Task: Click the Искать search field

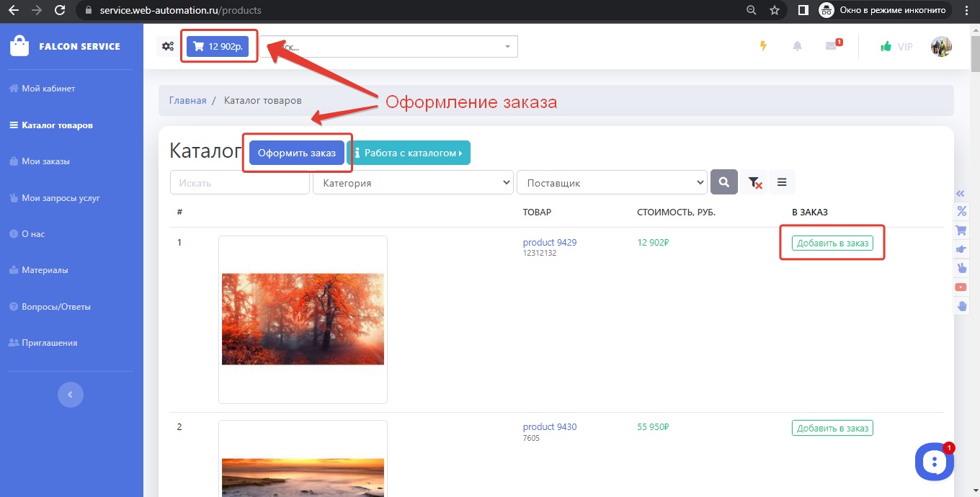Action: click(x=239, y=183)
